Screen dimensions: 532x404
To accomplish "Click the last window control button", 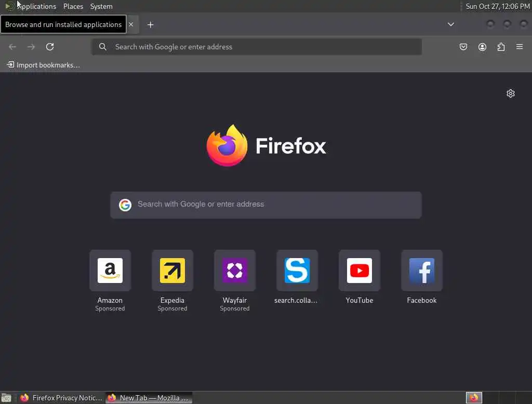I will [524, 24].
